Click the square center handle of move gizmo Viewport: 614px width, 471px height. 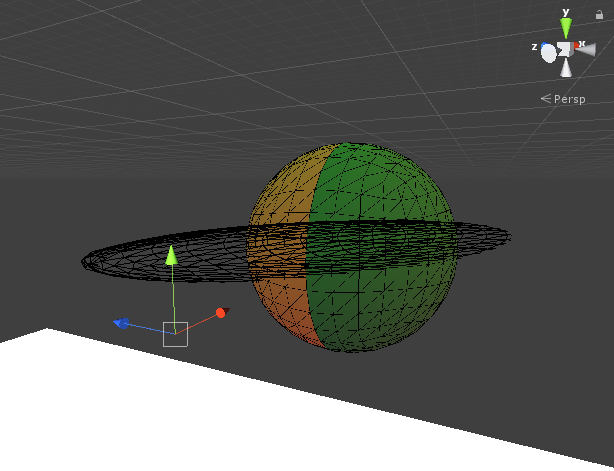click(x=175, y=334)
